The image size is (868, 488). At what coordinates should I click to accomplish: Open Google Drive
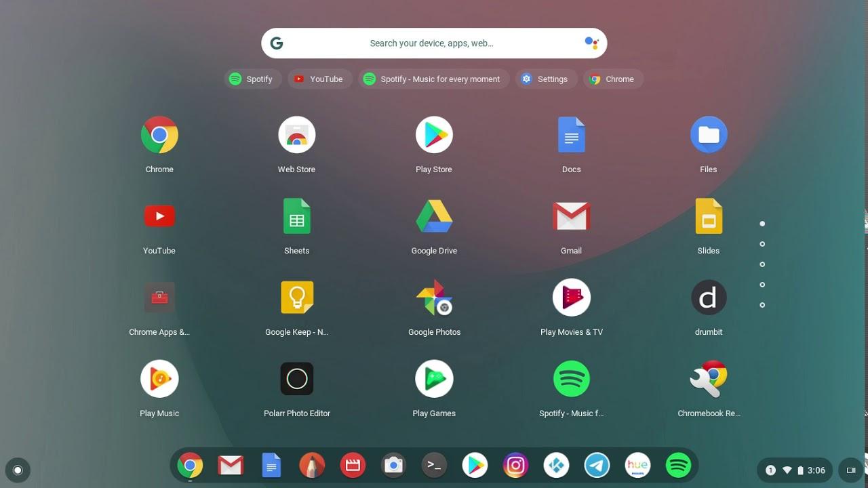click(x=434, y=216)
